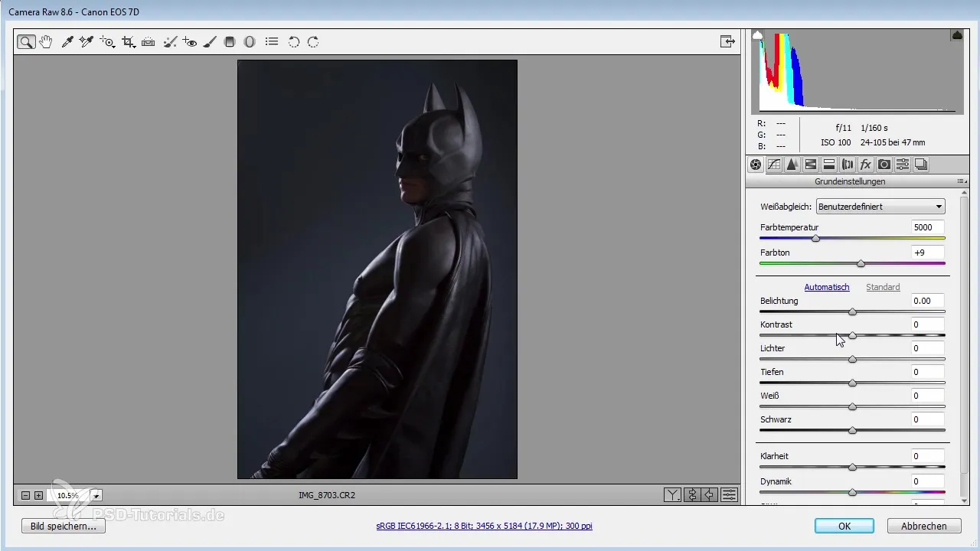Click the Batman photo preview
This screenshot has height=551, width=980.
pyautogui.click(x=377, y=269)
